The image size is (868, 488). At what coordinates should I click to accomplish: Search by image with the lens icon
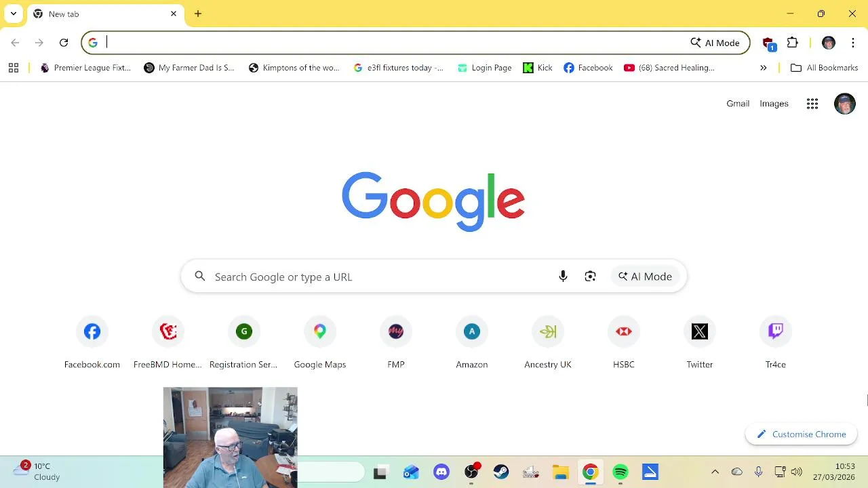tap(590, 277)
